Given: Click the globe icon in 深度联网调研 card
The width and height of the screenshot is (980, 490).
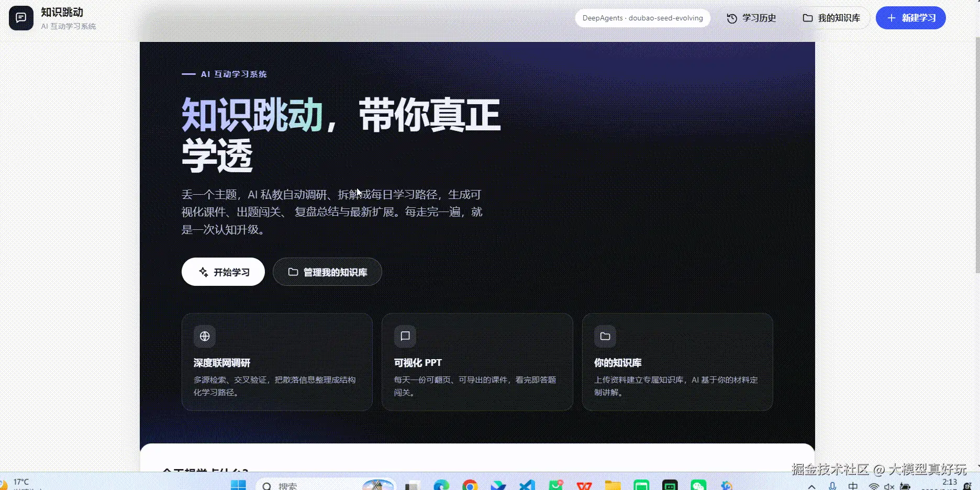Looking at the screenshot, I should click(205, 336).
